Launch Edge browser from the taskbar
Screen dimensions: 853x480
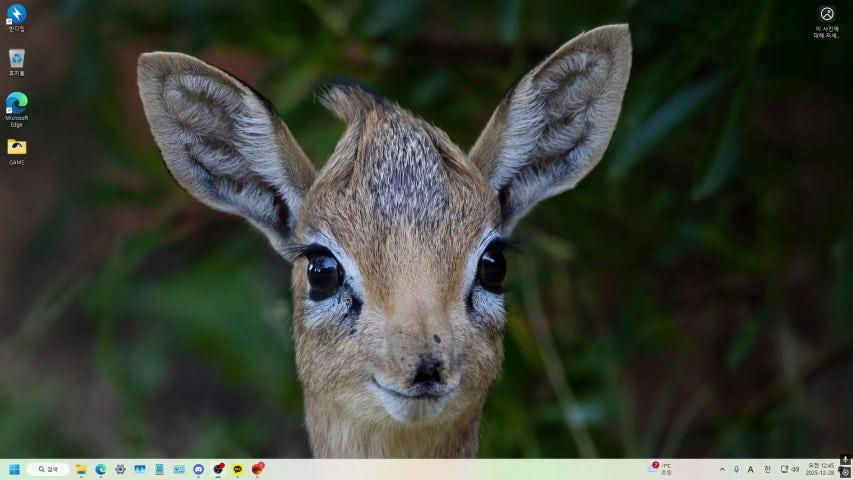coord(101,469)
